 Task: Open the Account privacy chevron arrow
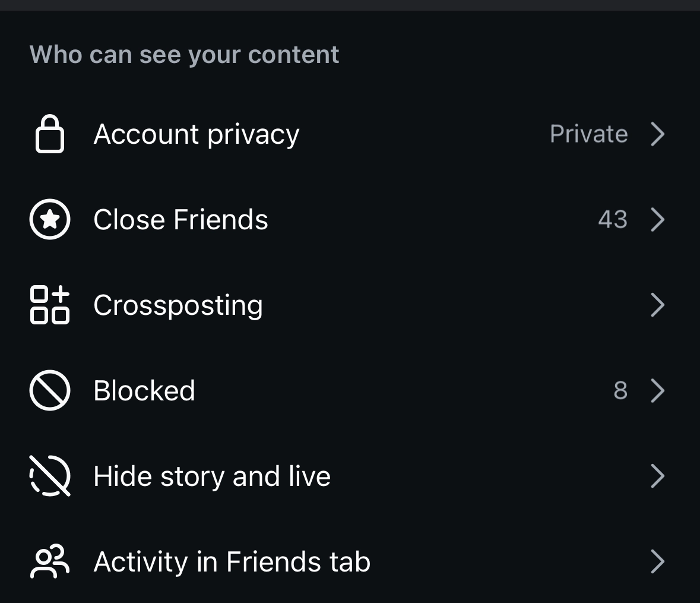pyautogui.click(x=657, y=134)
